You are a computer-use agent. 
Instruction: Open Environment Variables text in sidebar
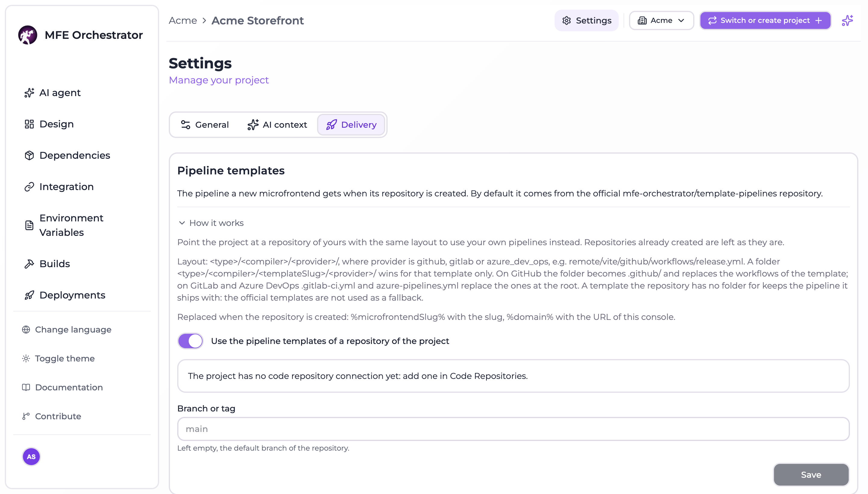tap(71, 225)
